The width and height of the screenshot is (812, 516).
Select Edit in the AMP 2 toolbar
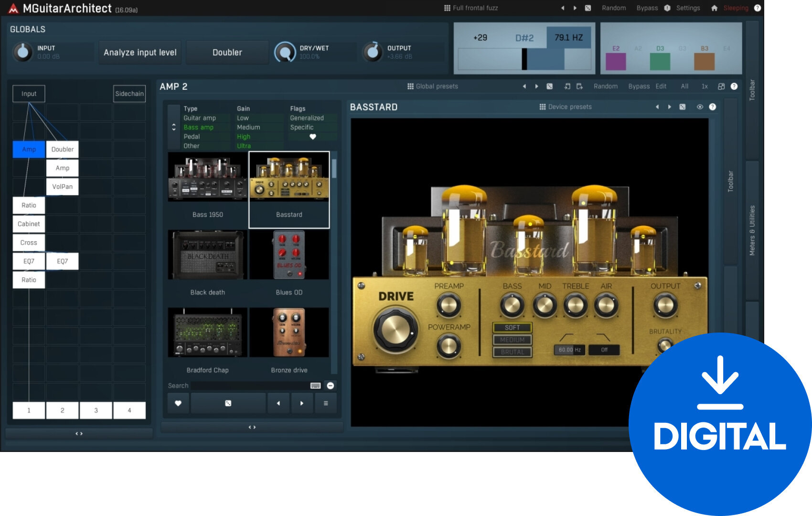661,86
